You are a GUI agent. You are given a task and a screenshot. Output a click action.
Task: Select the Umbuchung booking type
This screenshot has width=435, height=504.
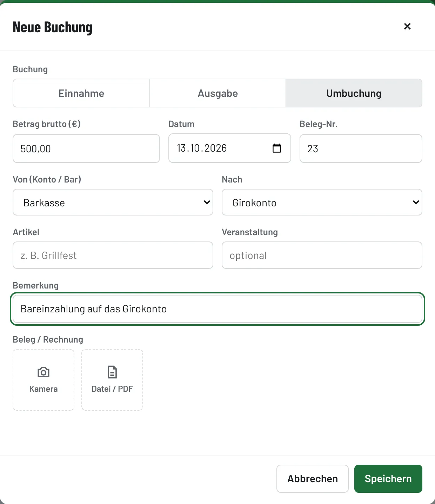point(354,93)
